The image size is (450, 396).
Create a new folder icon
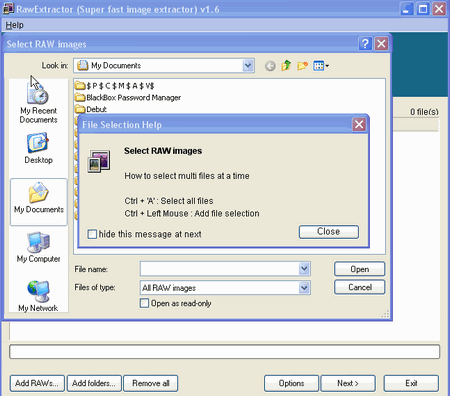302,66
